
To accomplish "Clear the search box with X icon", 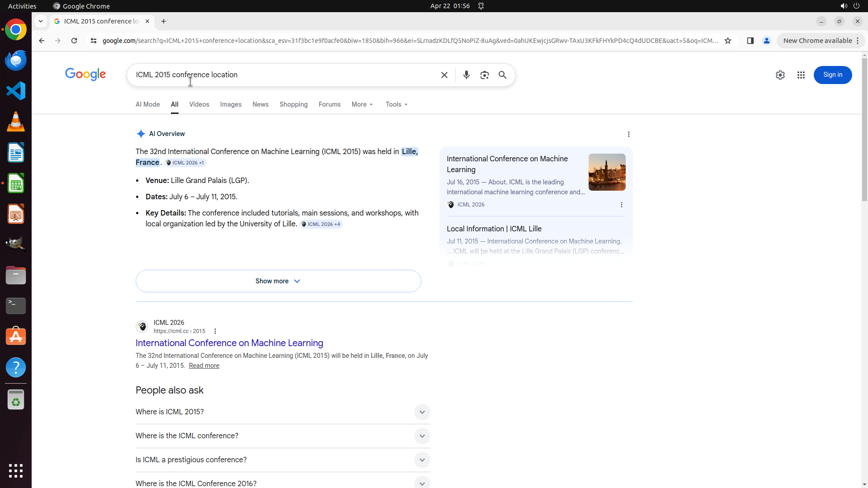I will click(x=444, y=75).
